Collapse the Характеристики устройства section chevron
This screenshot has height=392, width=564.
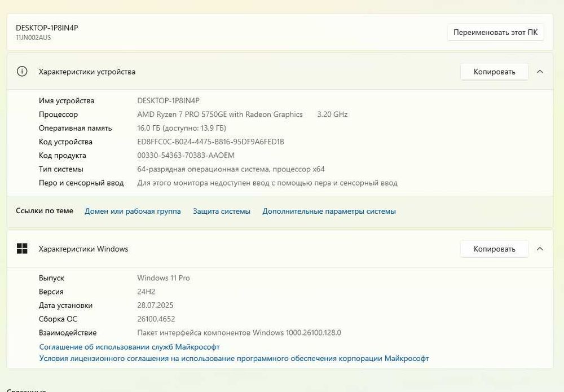point(540,72)
